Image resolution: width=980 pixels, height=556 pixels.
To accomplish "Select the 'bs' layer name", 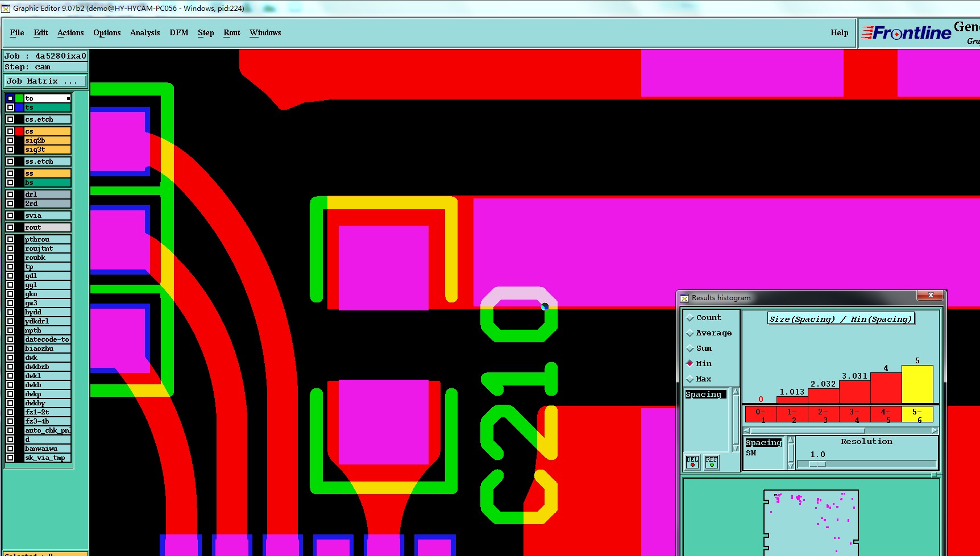I will click(47, 182).
